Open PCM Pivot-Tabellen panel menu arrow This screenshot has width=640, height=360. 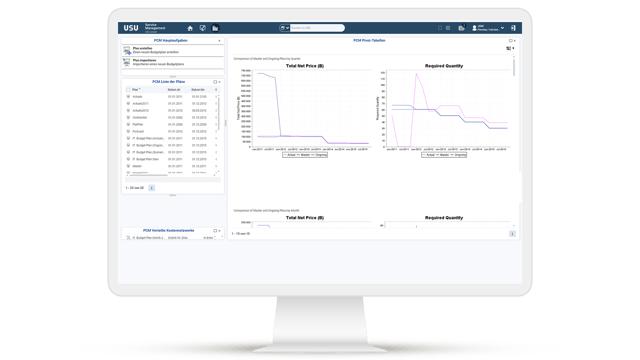click(x=515, y=41)
